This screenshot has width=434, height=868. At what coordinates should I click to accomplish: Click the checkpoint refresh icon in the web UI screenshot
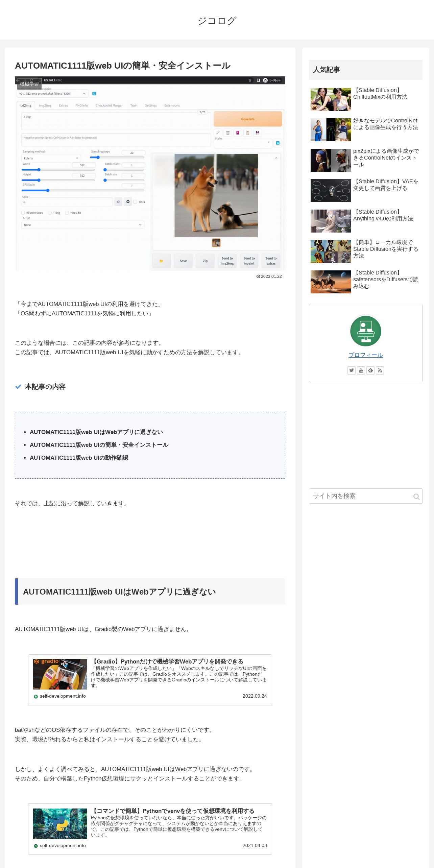click(x=94, y=94)
